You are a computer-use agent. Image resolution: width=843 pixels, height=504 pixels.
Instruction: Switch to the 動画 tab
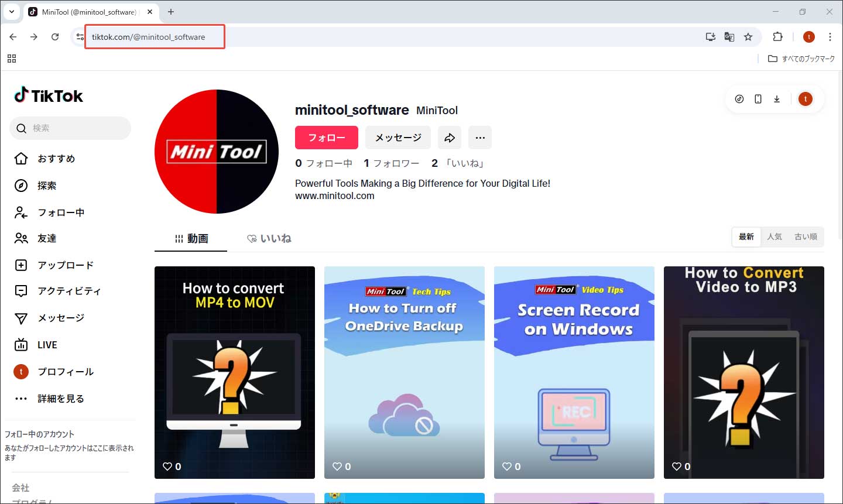point(191,238)
